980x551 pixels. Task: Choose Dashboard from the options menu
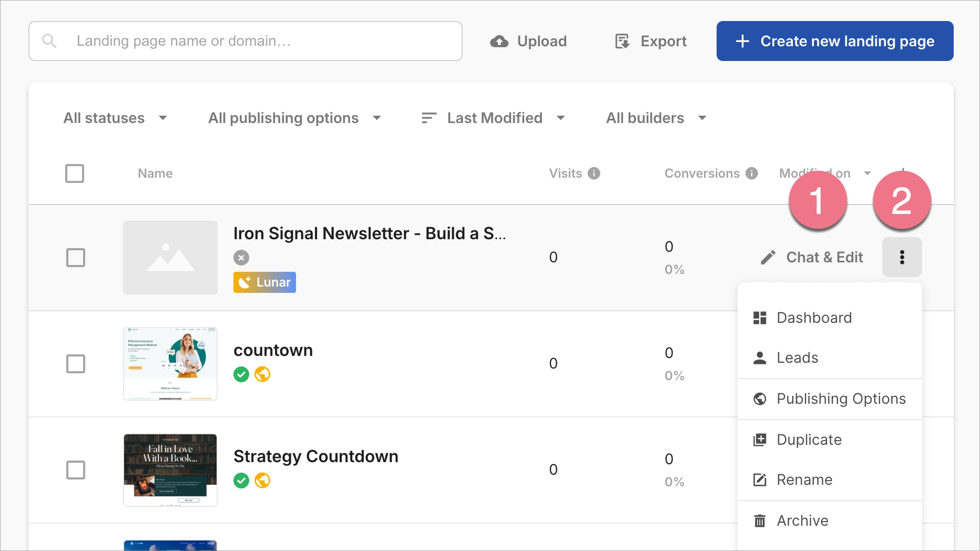point(830,318)
